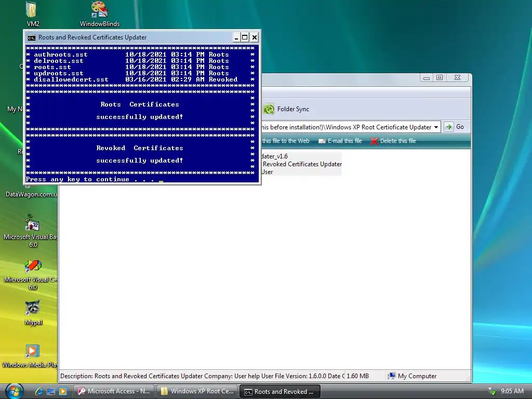The image size is (532, 399).
Task: Maximize the Roots and Revoked Certificates Updater console
Action: 245,37
